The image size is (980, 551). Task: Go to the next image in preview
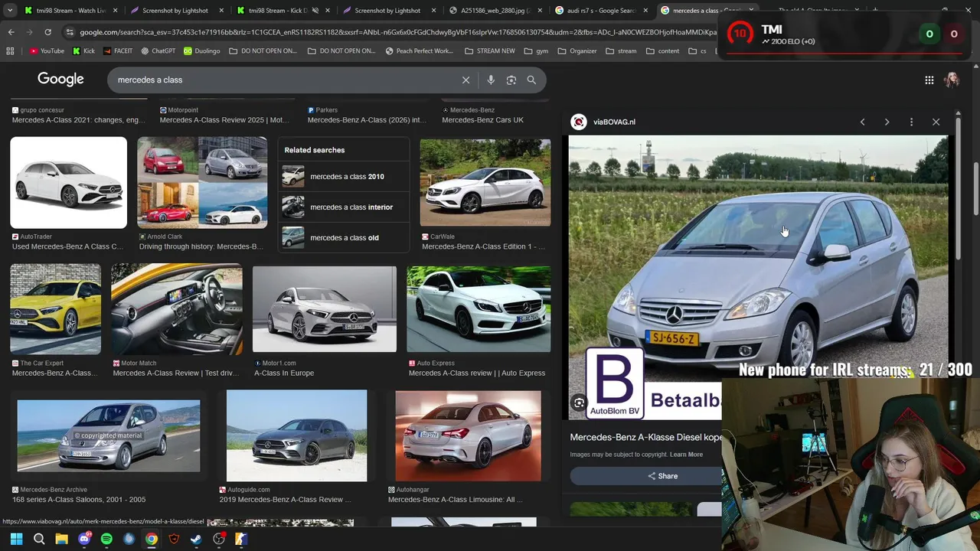[887, 122]
